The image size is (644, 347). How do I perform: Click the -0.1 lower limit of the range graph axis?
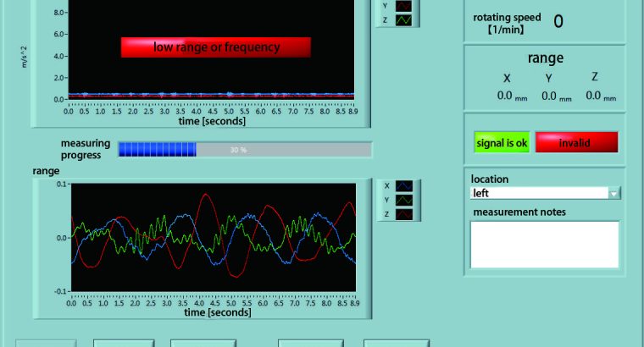[60, 291]
